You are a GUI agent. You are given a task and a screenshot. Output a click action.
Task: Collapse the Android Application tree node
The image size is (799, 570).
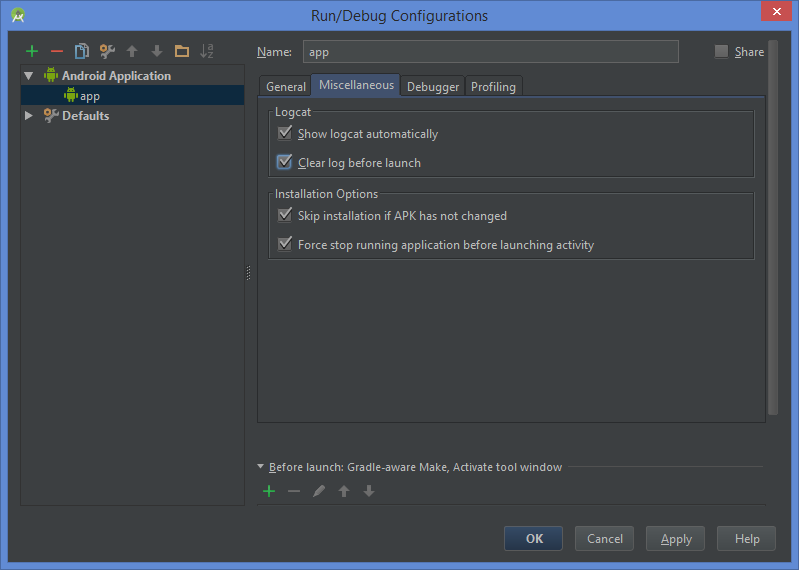pos(29,76)
